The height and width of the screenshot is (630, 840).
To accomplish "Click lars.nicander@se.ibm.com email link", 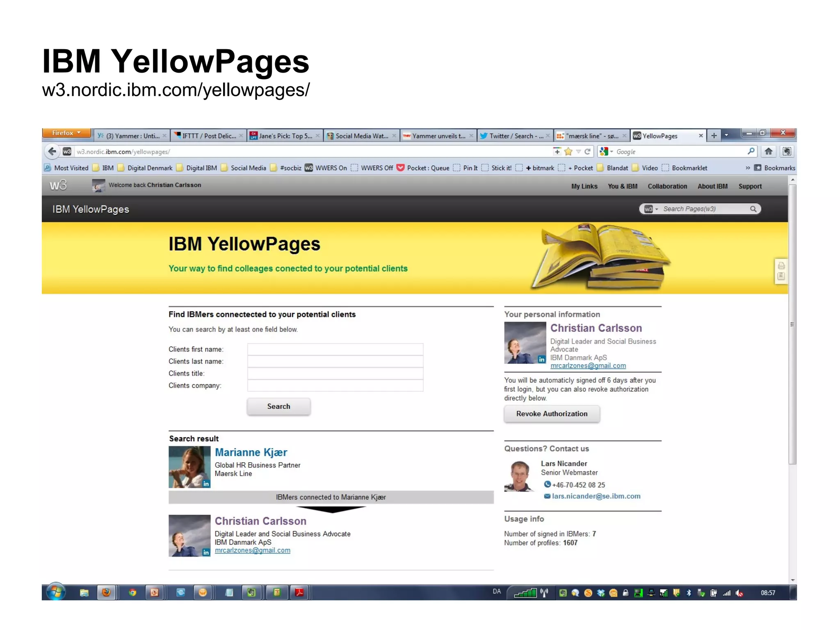I will pyautogui.click(x=596, y=496).
